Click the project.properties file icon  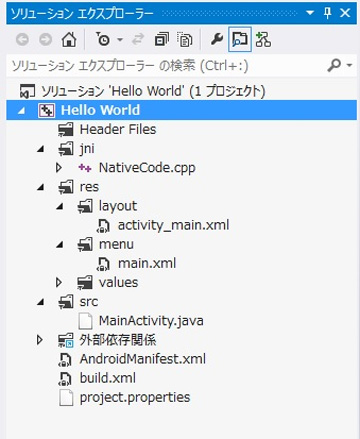point(66,398)
